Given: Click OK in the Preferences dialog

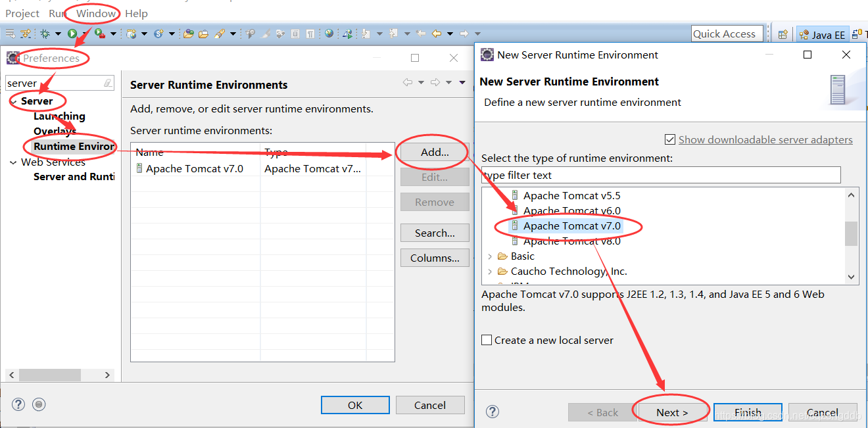Looking at the screenshot, I should click(x=355, y=405).
